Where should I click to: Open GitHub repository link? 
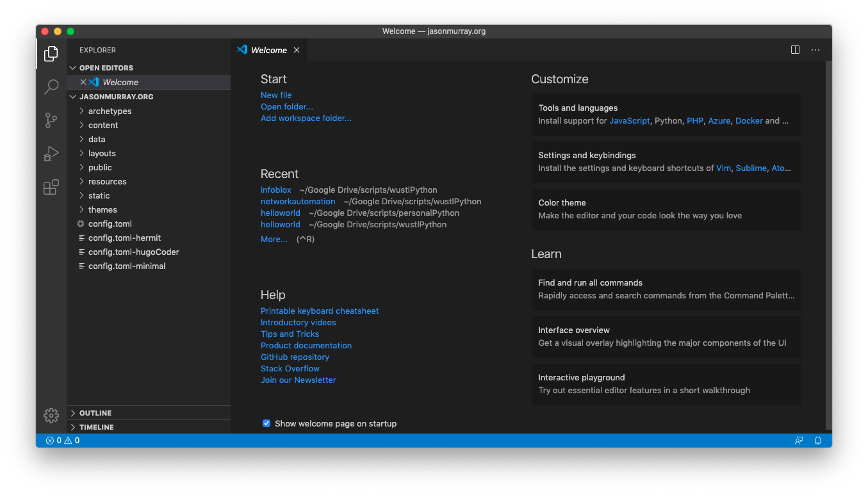pos(295,357)
